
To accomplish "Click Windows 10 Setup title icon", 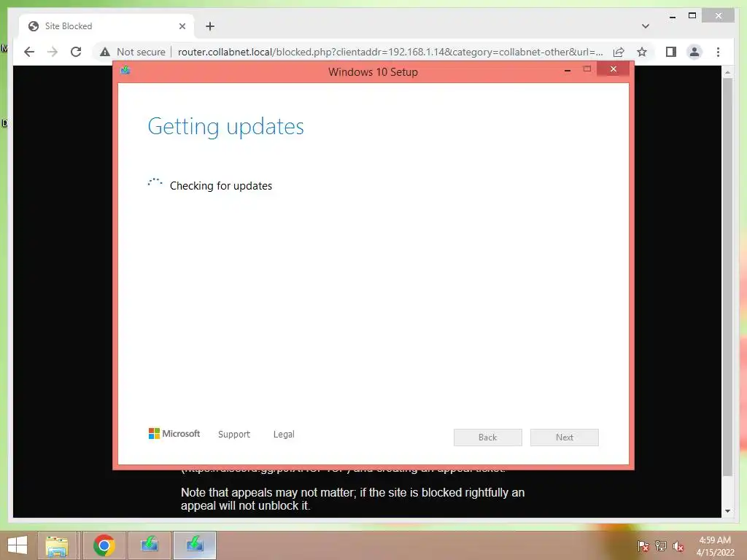I will 125,71.
